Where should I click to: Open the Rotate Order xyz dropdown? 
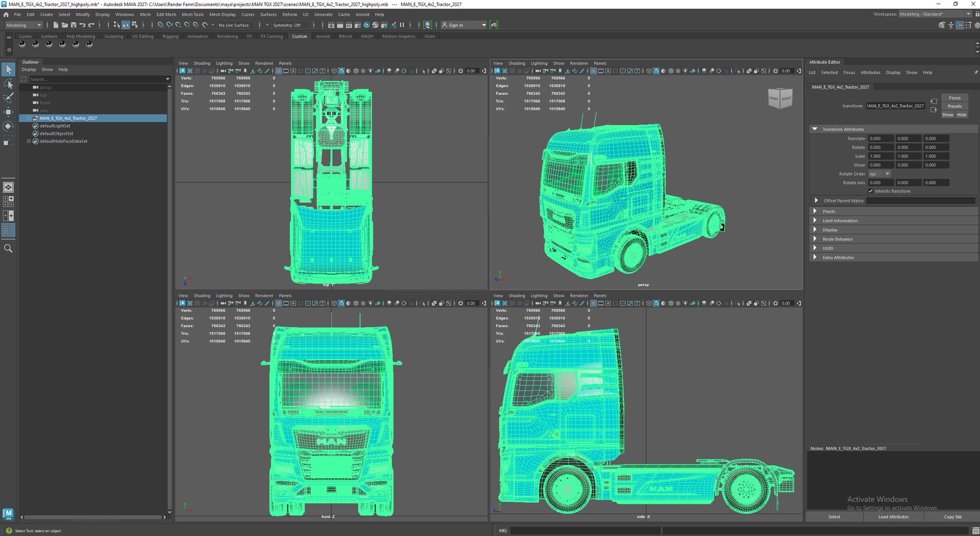[x=879, y=174]
